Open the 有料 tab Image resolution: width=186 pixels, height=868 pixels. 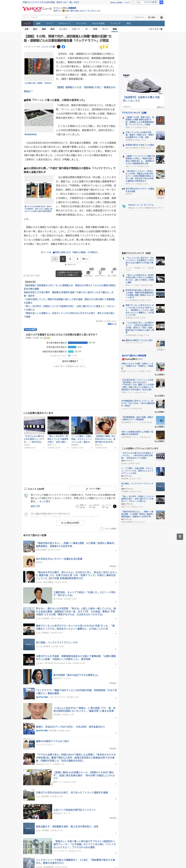[x=128, y=23]
